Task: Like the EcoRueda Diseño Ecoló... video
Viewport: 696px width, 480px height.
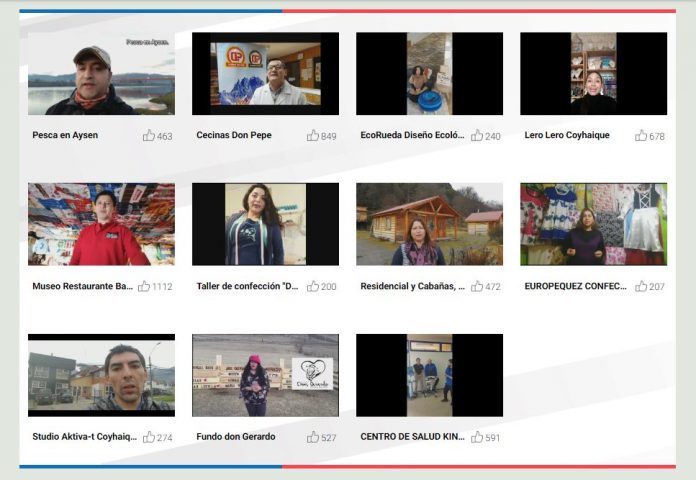Action: point(477,135)
